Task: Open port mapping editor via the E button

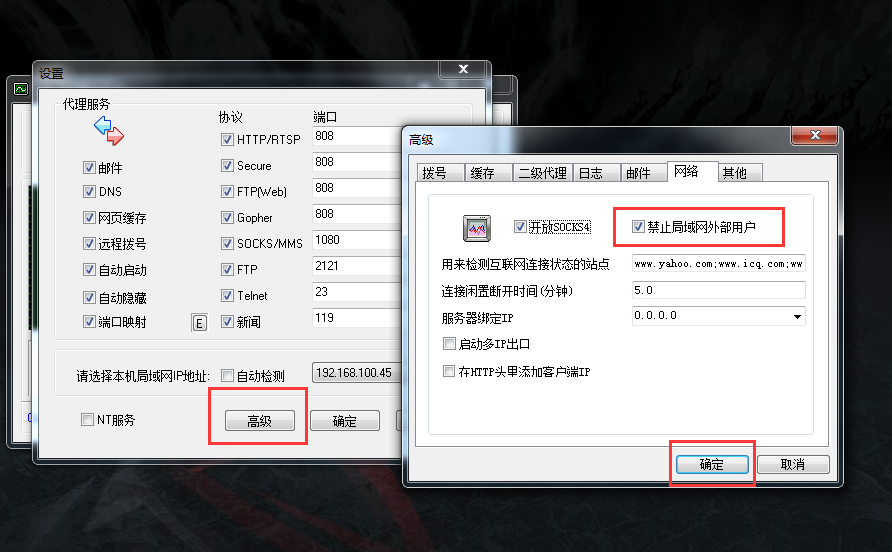Action: pos(199,323)
